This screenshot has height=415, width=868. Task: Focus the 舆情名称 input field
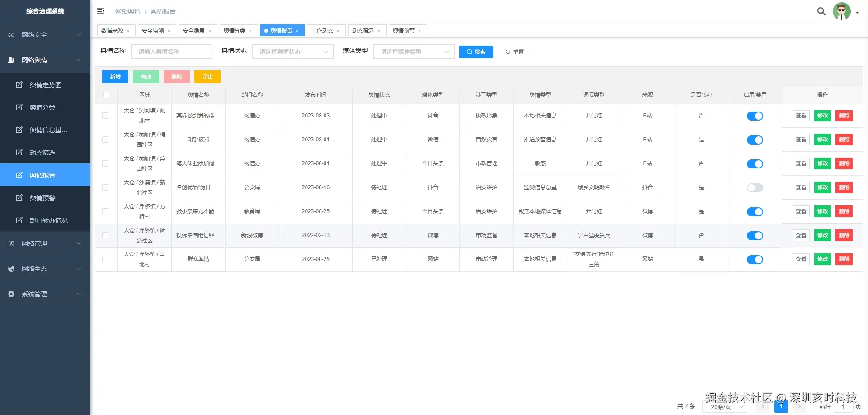[172, 51]
